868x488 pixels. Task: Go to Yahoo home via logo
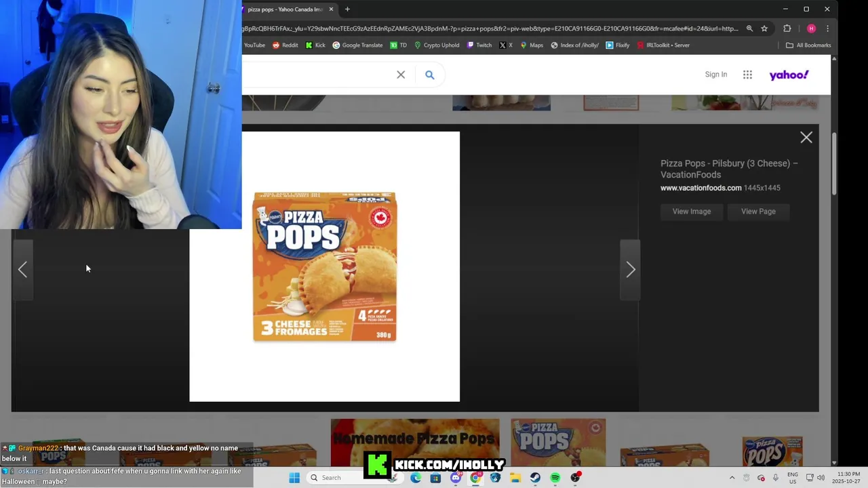point(789,75)
